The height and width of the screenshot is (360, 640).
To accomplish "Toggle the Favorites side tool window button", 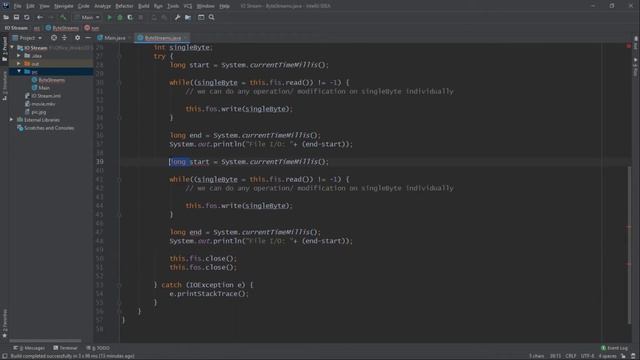I will [x=4, y=323].
